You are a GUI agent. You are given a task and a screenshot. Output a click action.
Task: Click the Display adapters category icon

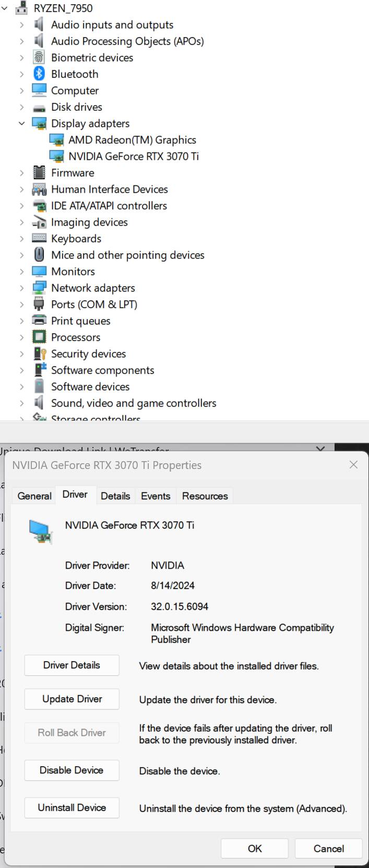(39, 123)
